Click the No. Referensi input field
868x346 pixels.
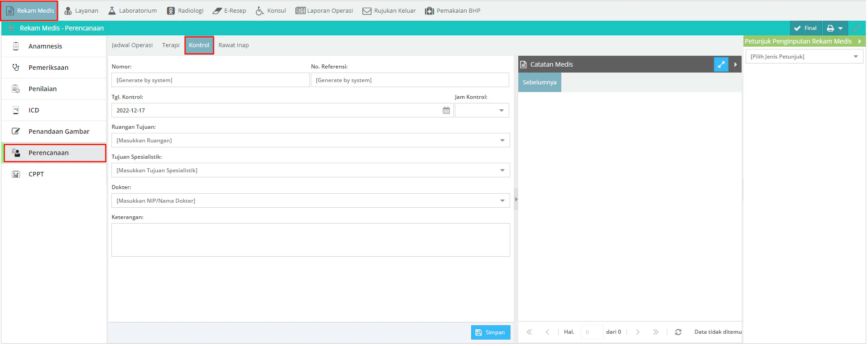pos(410,80)
